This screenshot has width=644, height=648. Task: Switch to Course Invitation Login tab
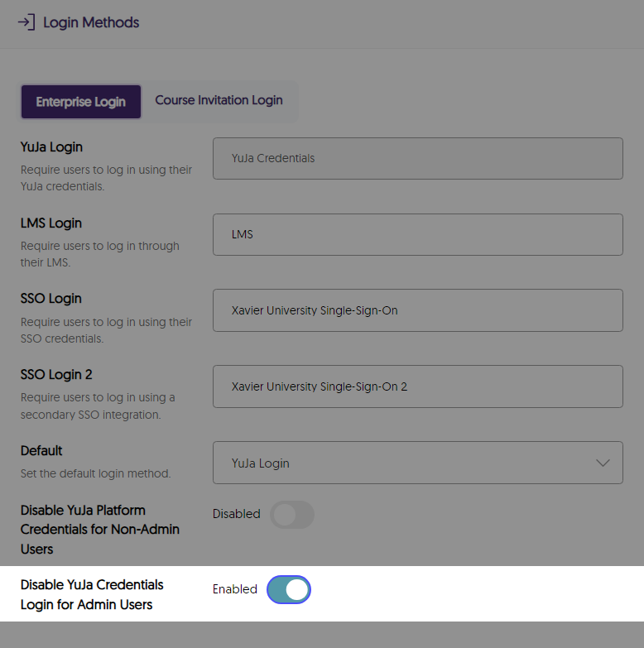[219, 100]
